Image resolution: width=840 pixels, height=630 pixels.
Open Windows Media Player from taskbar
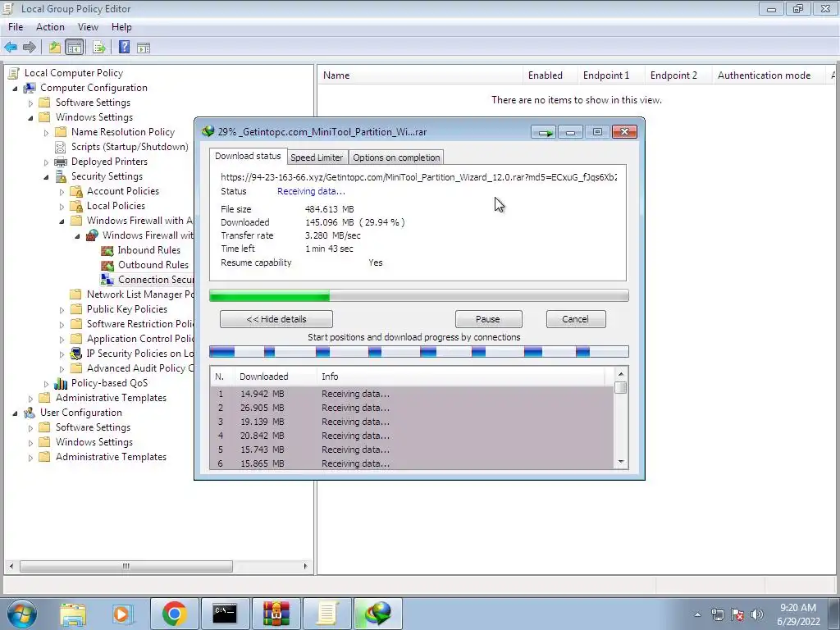tap(121, 614)
